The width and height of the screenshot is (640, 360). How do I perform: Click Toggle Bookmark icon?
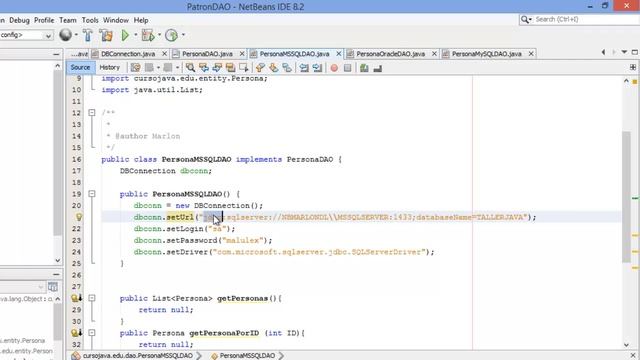(287, 68)
